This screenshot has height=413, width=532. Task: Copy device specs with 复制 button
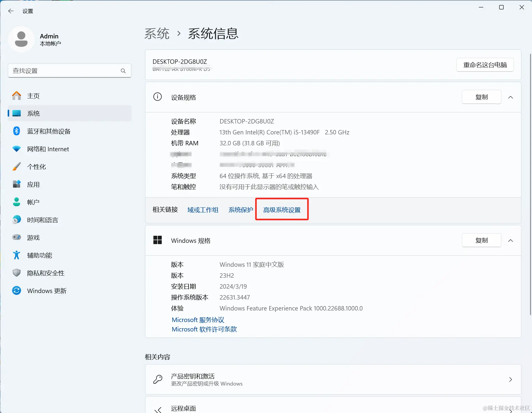click(481, 97)
